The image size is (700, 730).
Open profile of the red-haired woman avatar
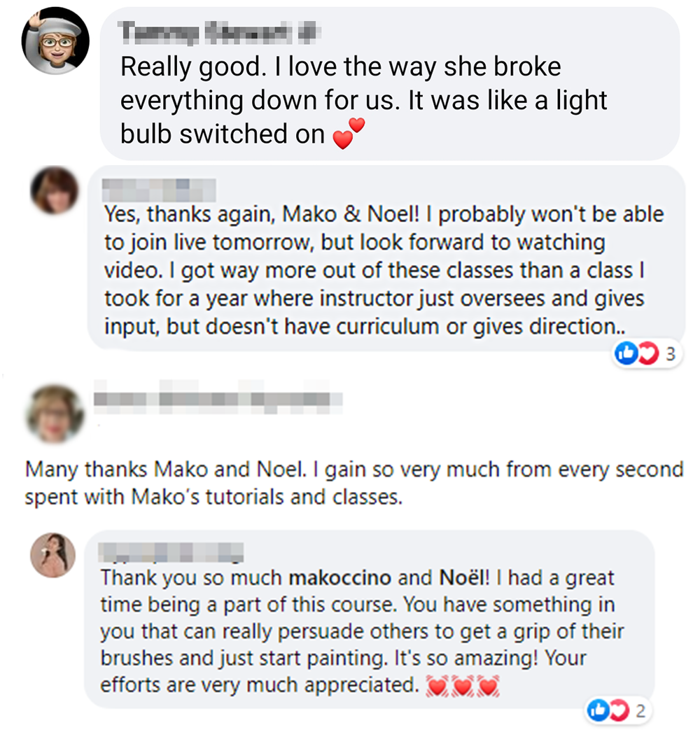[54, 190]
